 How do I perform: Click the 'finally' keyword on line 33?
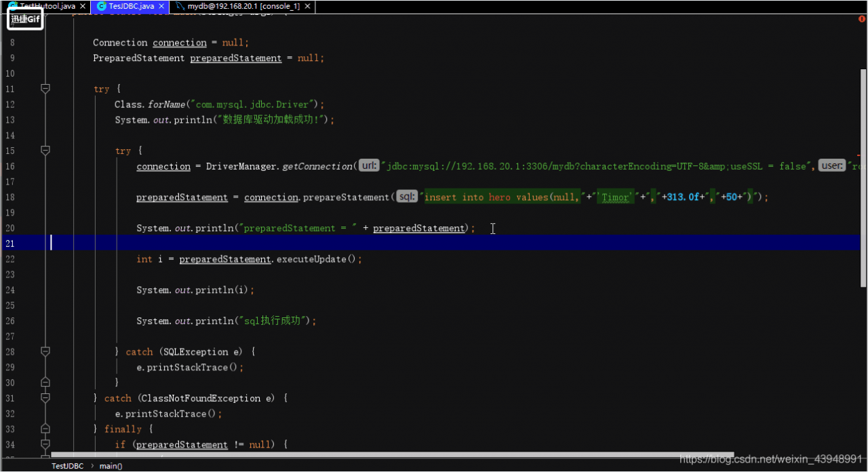click(123, 429)
